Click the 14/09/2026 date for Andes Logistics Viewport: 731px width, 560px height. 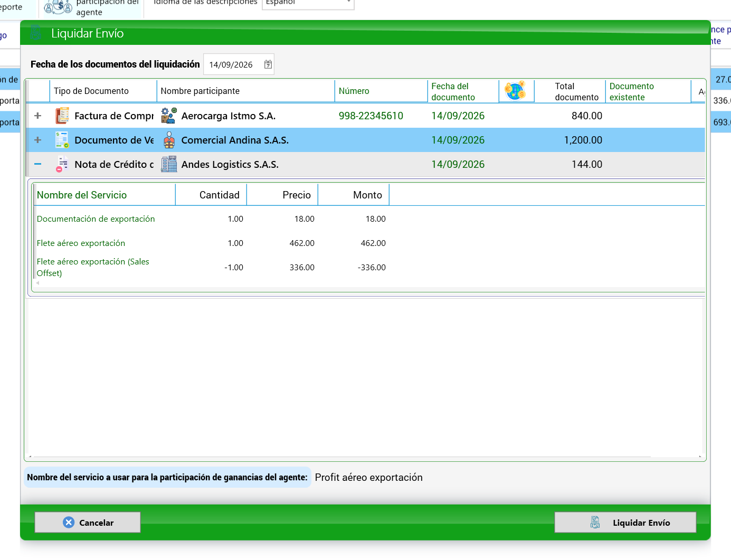[x=458, y=164]
